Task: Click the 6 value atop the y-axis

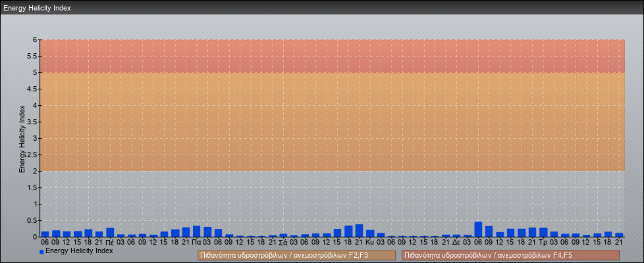Action: [35, 40]
